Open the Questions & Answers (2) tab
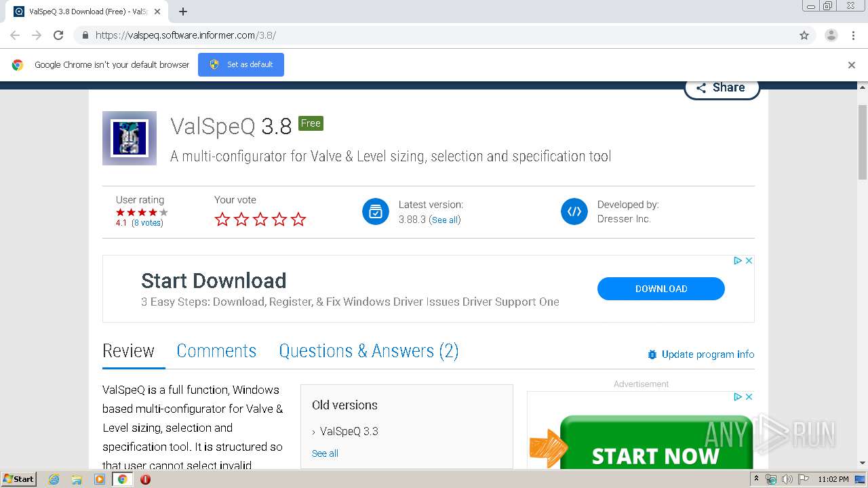 pyautogui.click(x=369, y=351)
